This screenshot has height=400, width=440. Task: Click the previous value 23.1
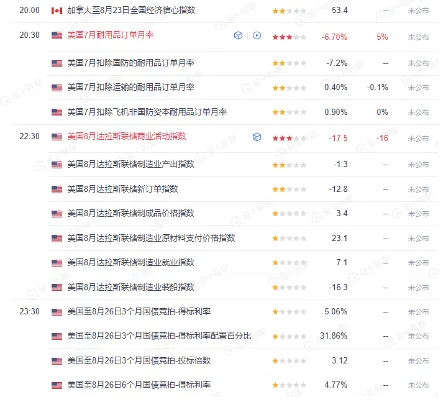340,238
